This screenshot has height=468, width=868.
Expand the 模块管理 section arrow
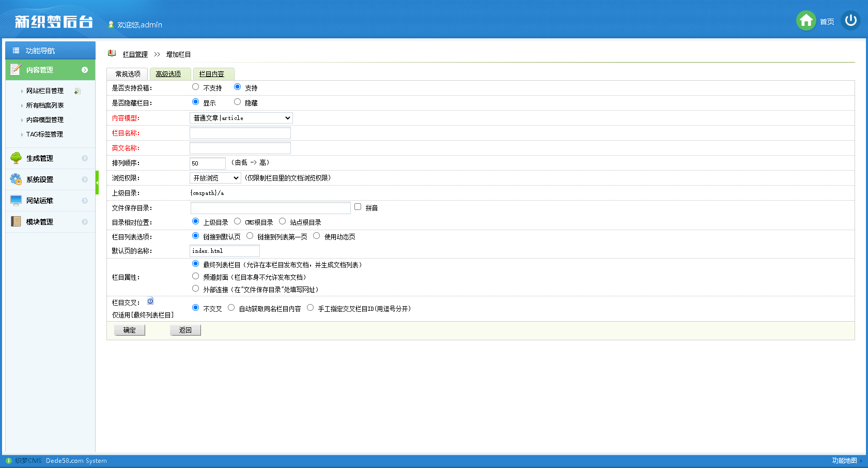tap(85, 222)
